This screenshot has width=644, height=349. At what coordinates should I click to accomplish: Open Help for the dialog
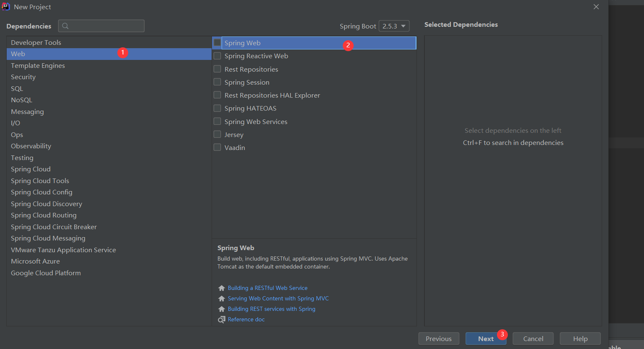[x=580, y=339]
